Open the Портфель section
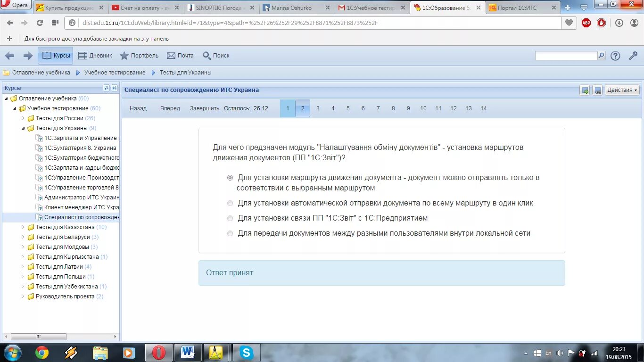The height and width of the screenshot is (362, 644). pyautogui.click(x=139, y=56)
